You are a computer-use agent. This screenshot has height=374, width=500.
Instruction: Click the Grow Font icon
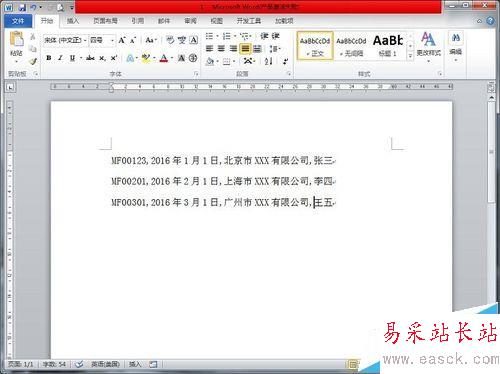122,40
